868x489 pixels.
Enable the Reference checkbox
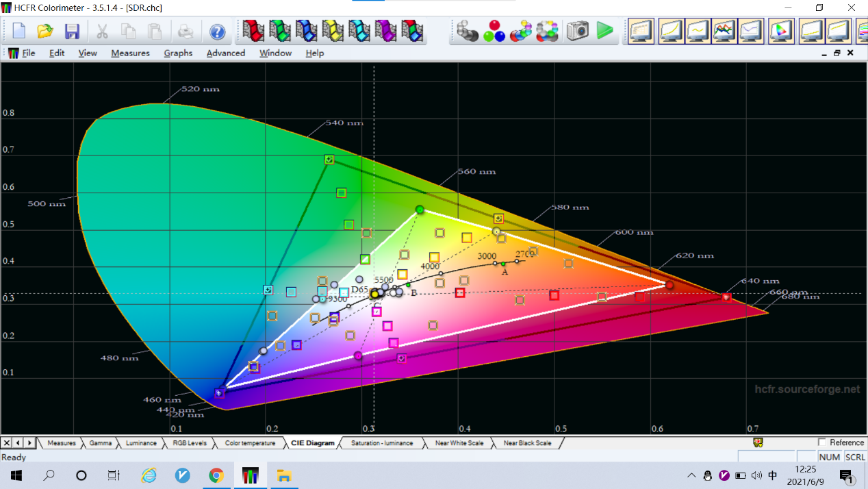click(x=822, y=442)
